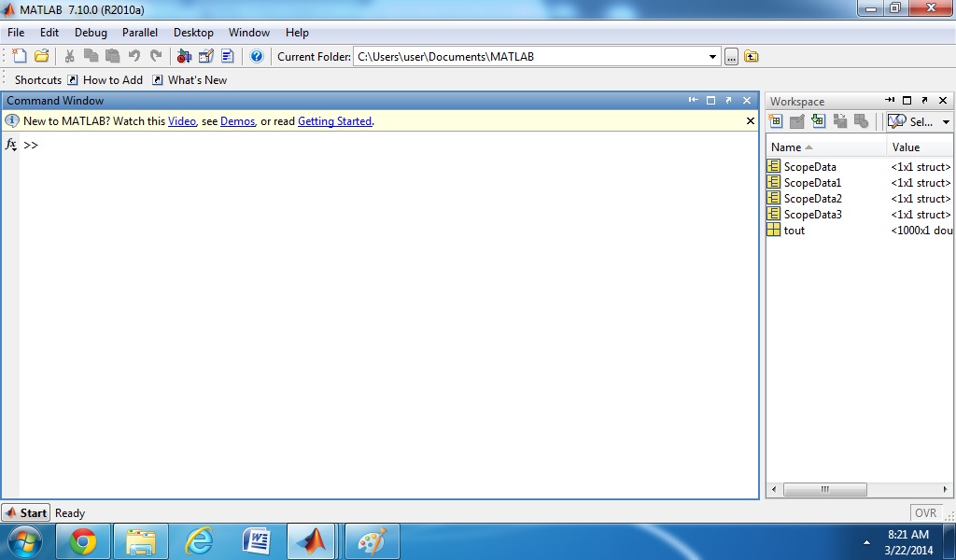Open Google Chrome from the taskbar

click(83, 540)
